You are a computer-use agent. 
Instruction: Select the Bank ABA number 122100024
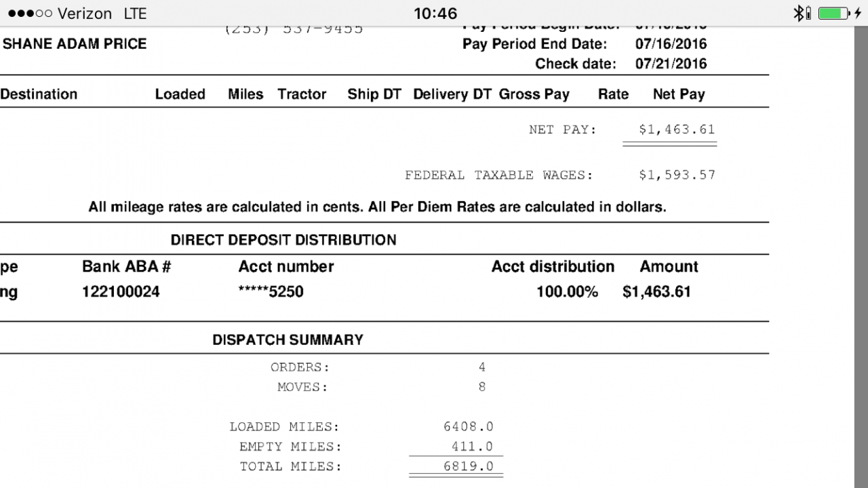(121, 293)
